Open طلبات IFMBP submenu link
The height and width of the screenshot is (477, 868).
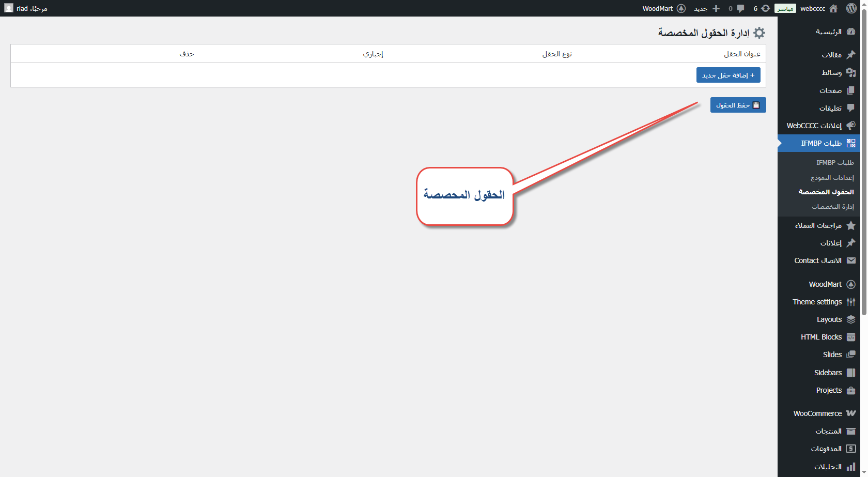tap(834, 162)
